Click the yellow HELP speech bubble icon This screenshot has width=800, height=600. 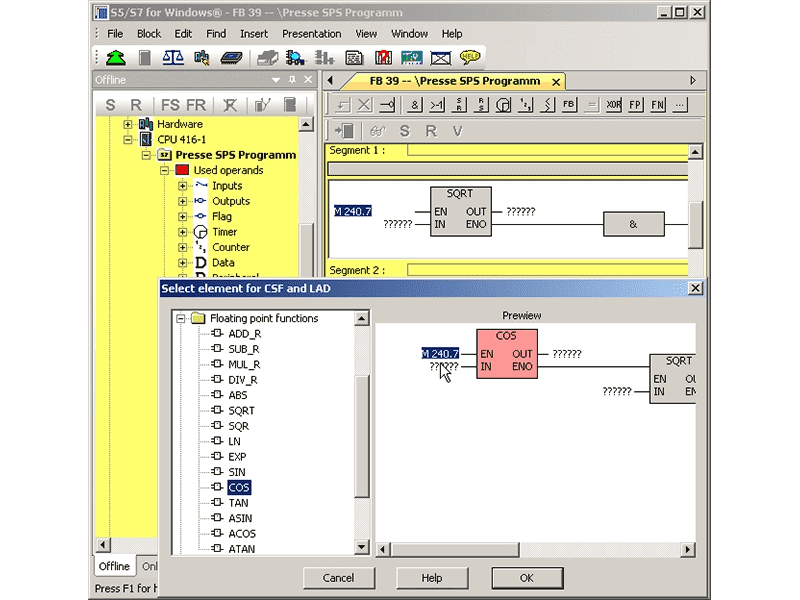coord(469,57)
